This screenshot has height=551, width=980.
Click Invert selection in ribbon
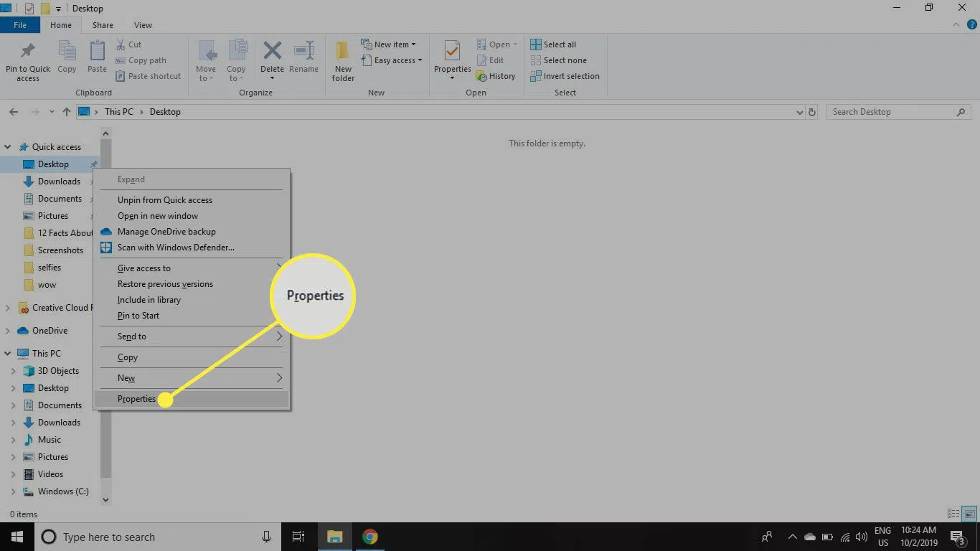click(x=570, y=76)
